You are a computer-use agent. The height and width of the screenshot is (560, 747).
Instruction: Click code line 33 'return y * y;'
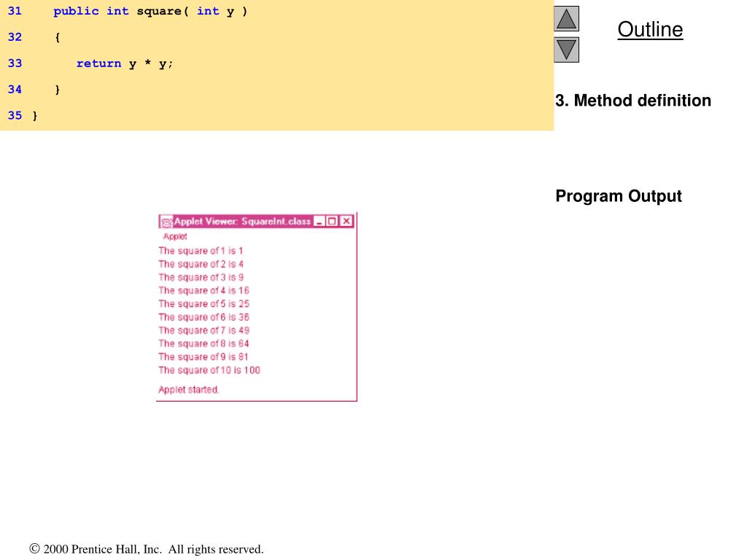point(124,64)
